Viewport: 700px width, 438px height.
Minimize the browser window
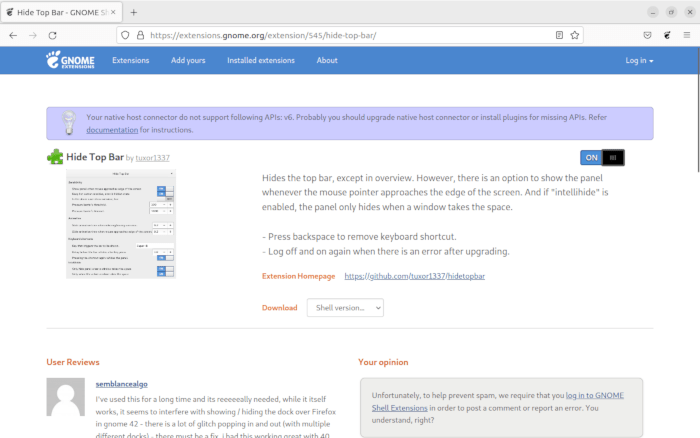653,12
